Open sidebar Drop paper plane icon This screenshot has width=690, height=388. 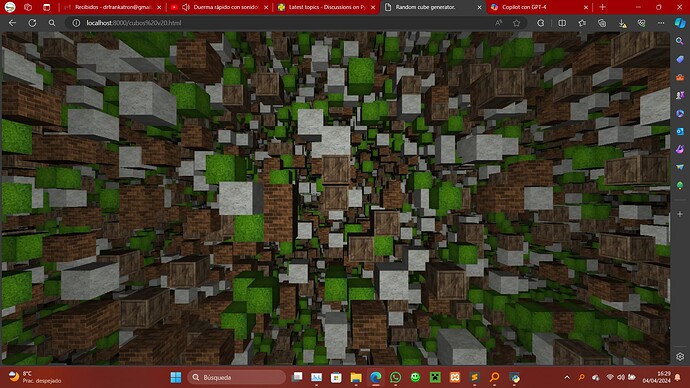pos(680,167)
